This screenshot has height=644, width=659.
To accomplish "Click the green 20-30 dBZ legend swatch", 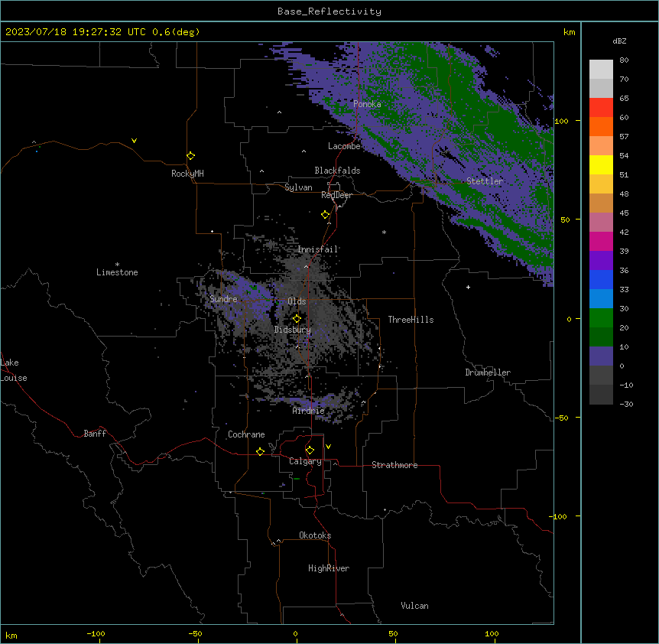I will click(601, 318).
